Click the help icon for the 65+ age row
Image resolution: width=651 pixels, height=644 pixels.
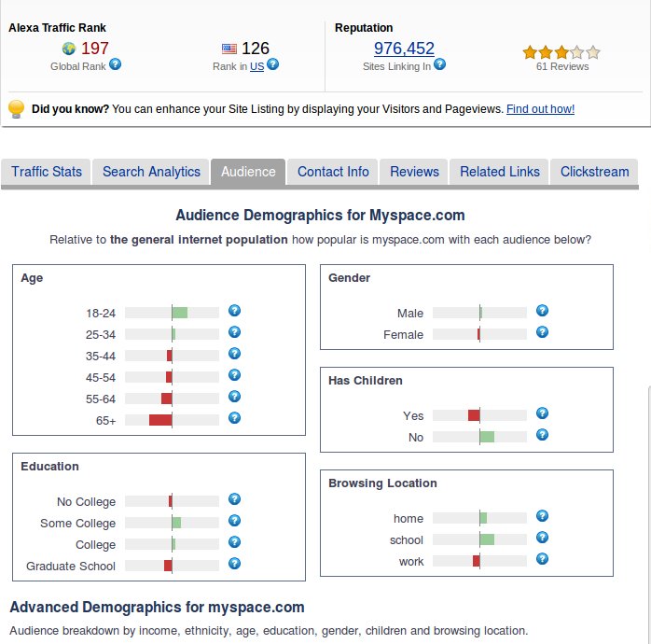coord(234,418)
